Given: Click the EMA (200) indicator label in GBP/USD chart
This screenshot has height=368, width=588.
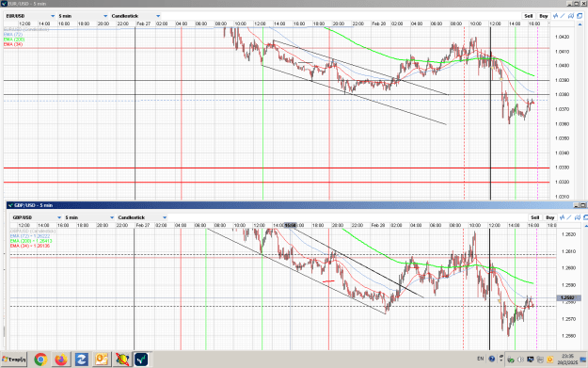Looking at the screenshot, I should click(31, 241).
